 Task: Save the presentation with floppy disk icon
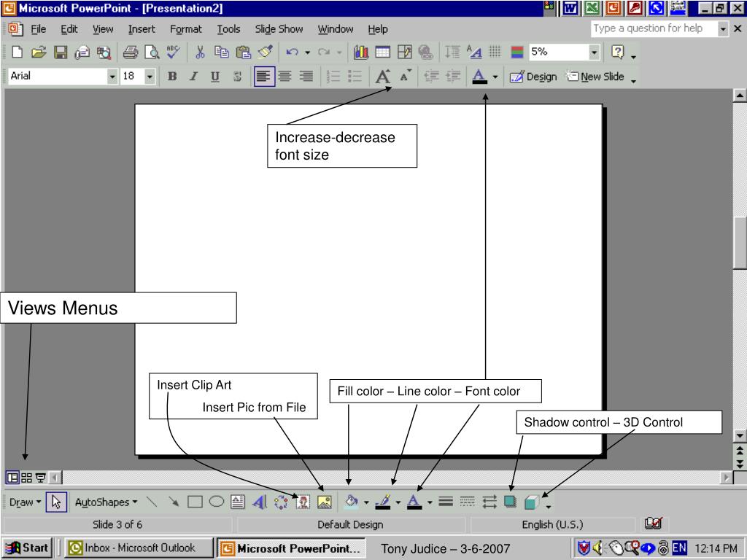61,52
